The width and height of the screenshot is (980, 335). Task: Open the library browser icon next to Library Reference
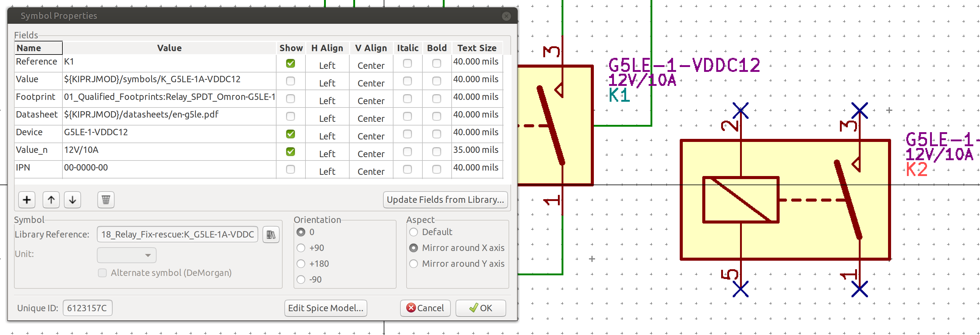pyautogui.click(x=271, y=234)
